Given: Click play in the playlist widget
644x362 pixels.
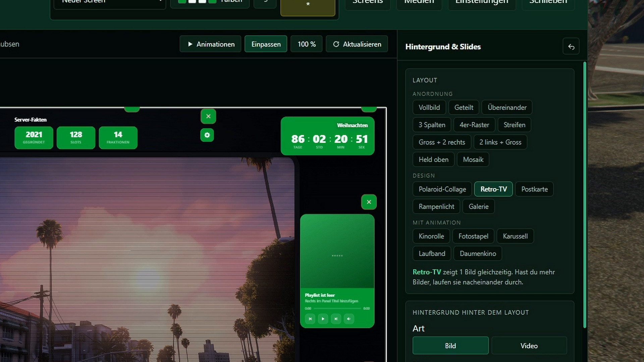Looking at the screenshot, I should (x=323, y=319).
